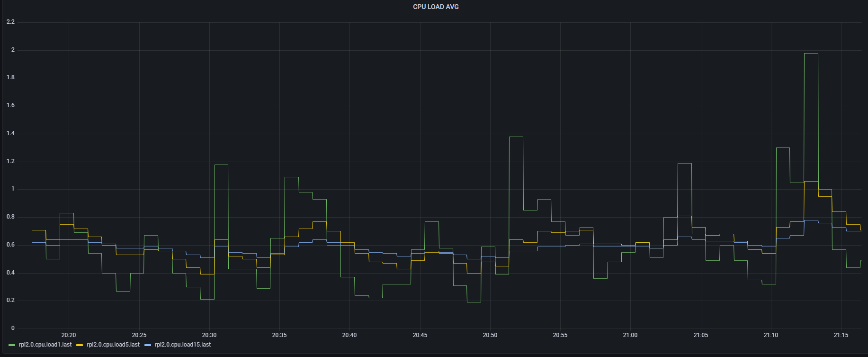This screenshot has width=868, height=357.
Task: Click the 20:30 time axis label
Action: [x=209, y=335]
